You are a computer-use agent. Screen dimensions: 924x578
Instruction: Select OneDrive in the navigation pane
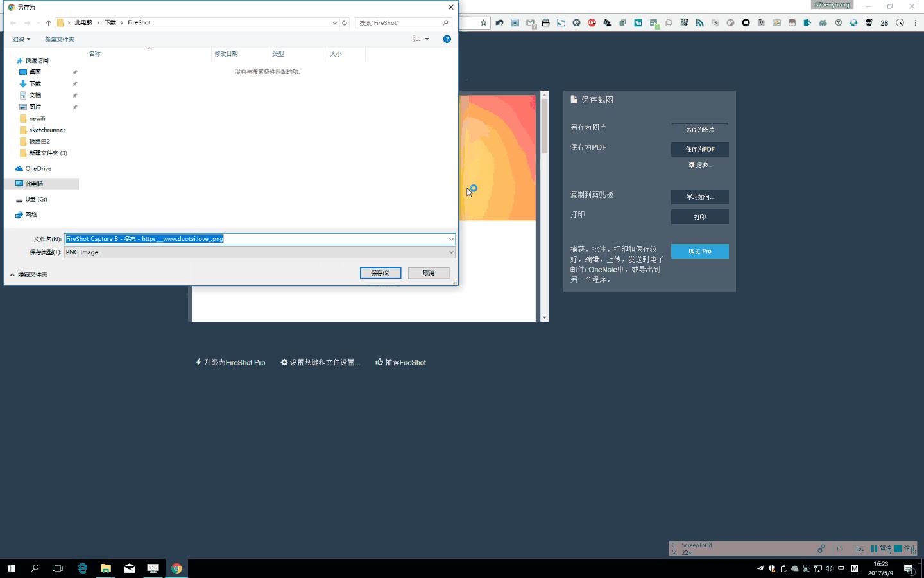point(38,168)
